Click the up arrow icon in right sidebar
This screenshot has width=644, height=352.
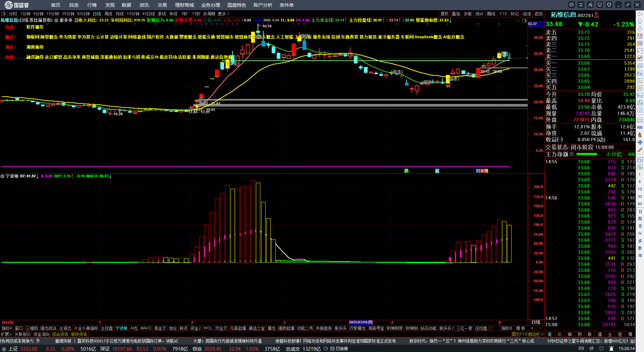pos(640,21)
